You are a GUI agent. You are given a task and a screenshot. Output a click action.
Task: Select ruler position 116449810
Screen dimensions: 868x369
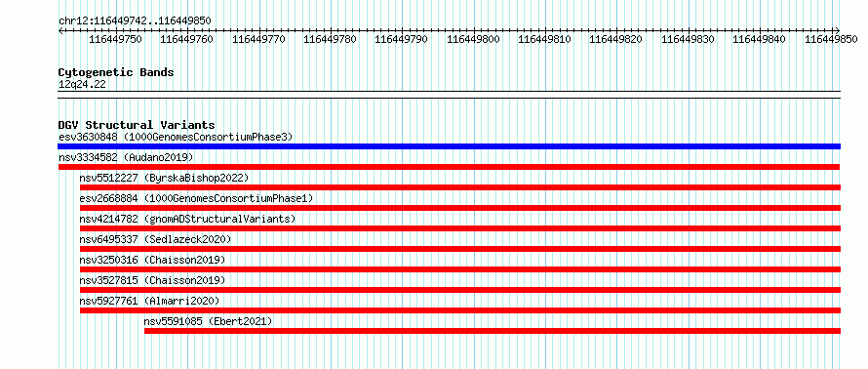coord(544,39)
